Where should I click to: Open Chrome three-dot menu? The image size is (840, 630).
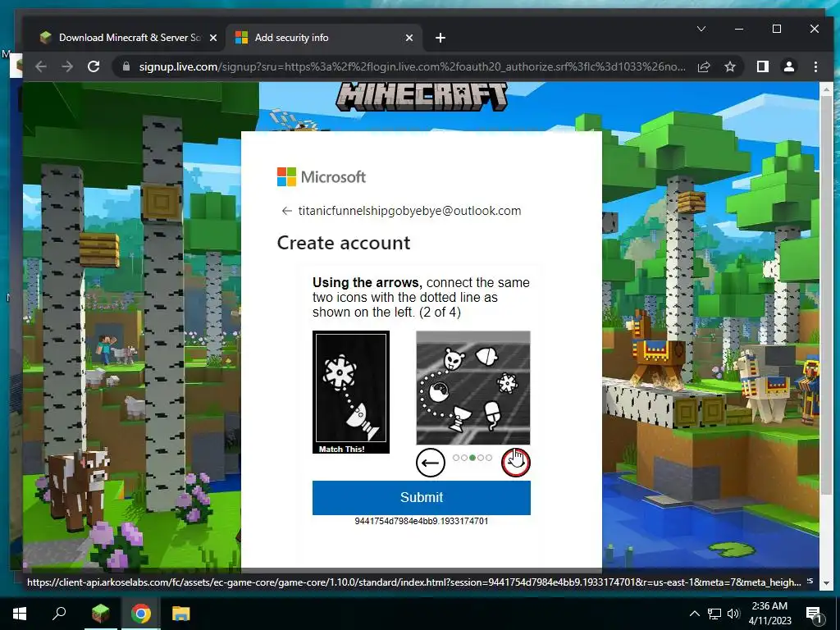coord(815,66)
